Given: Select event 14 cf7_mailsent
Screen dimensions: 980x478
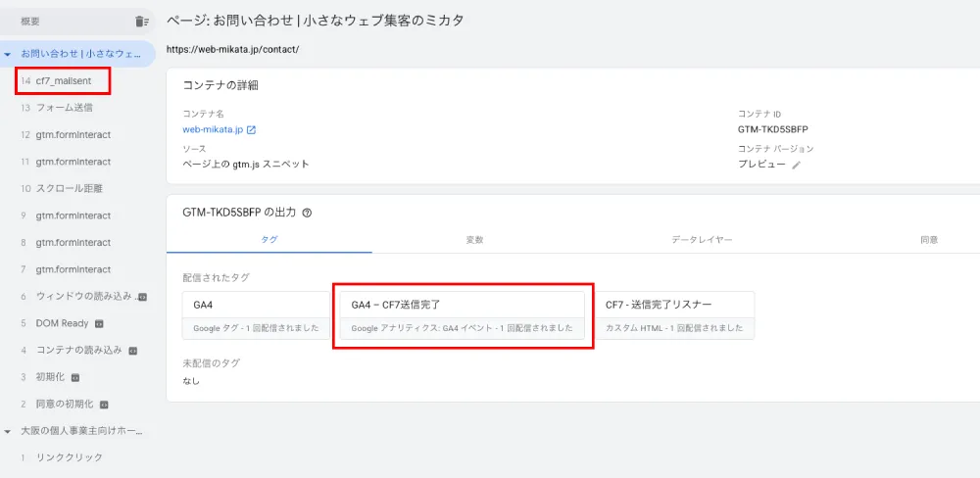Looking at the screenshot, I should pyautogui.click(x=63, y=81).
